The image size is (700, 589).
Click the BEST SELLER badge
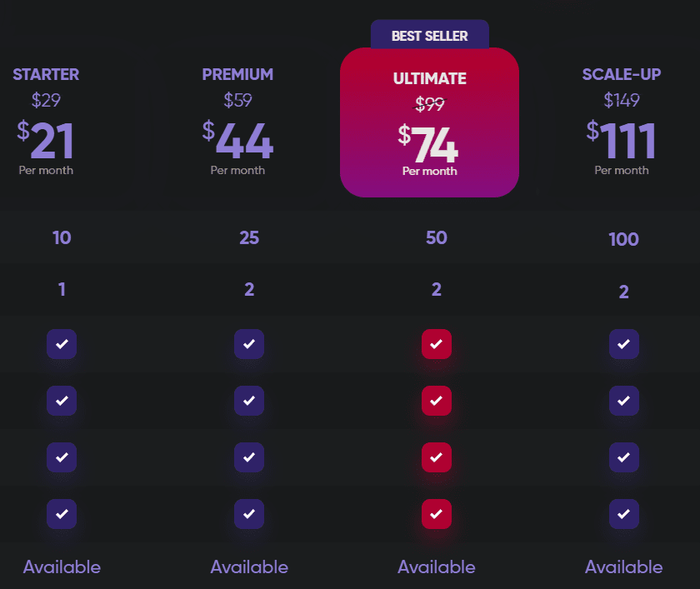(x=429, y=36)
